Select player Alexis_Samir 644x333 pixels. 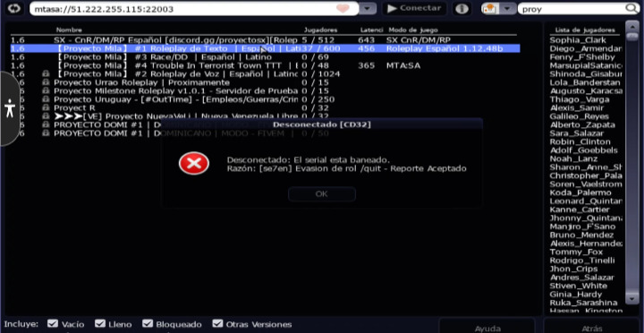click(577, 108)
